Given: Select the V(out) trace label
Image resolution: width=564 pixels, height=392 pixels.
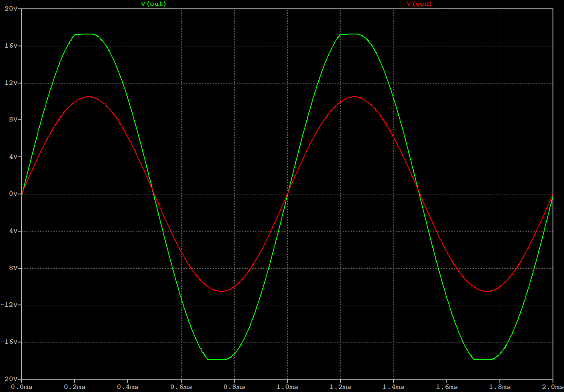Looking at the screenshot, I should 153,4.
